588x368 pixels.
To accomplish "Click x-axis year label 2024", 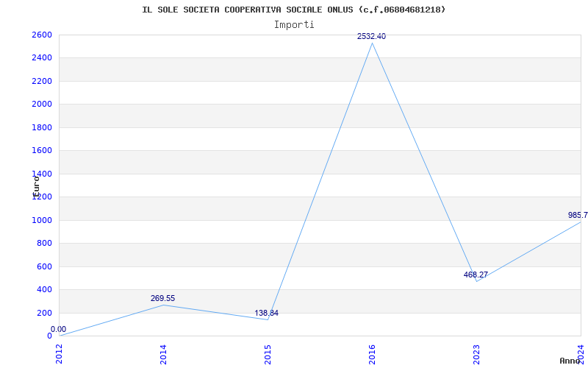I will [x=581, y=354].
